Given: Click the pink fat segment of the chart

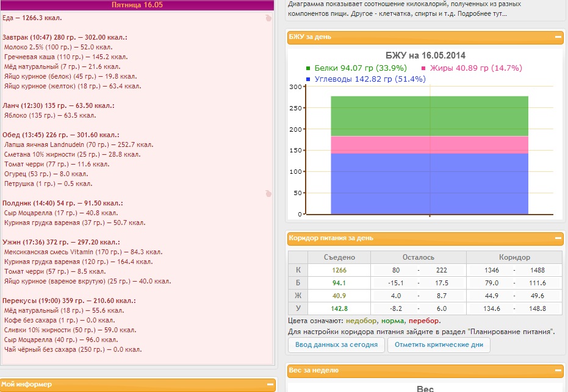Looking at the screenshot, I should [x=430, y=144].
